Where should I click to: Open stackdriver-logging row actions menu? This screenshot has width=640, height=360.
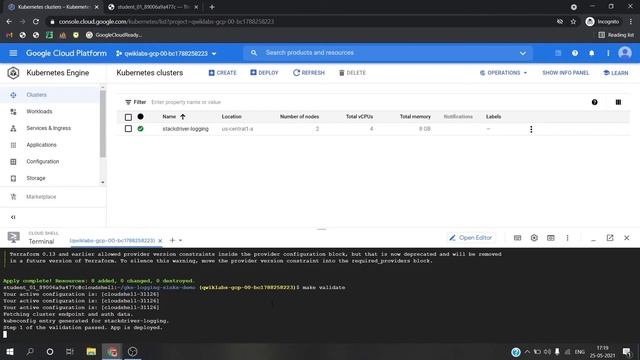coord(531,129)
